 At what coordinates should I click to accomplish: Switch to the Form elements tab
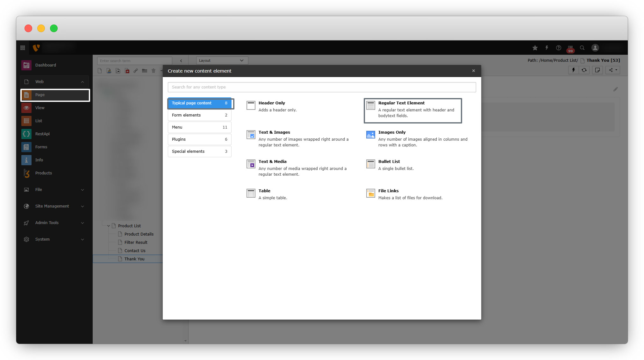(x=199, y=115)
